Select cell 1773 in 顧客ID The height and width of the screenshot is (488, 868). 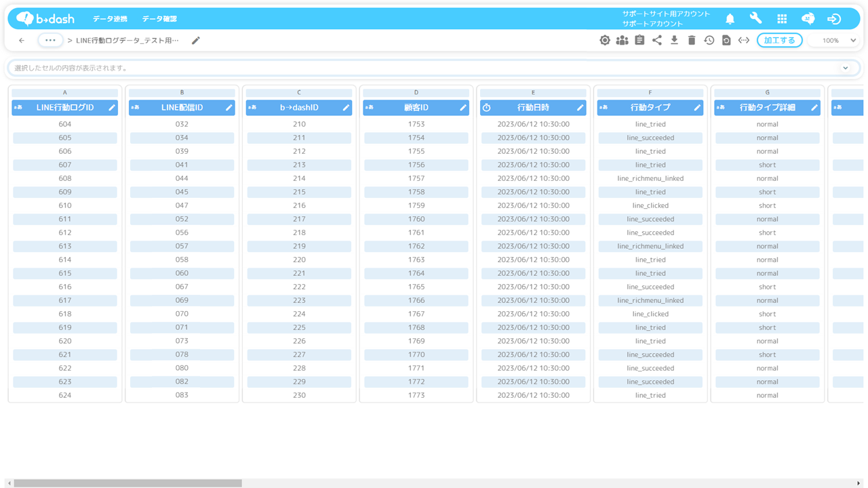pos(416,395)
